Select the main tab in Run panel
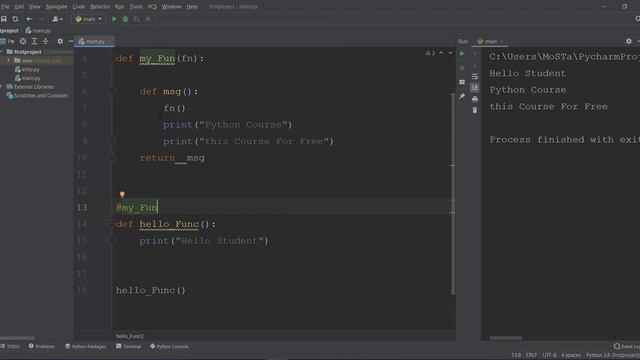640x360 pixels. click(x=490, y=41)
